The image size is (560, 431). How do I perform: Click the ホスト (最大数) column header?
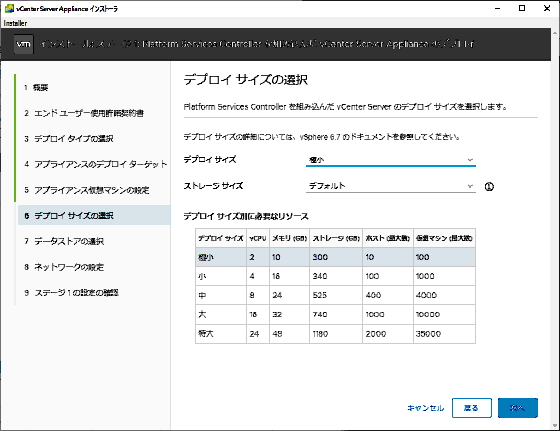point(388,238)
